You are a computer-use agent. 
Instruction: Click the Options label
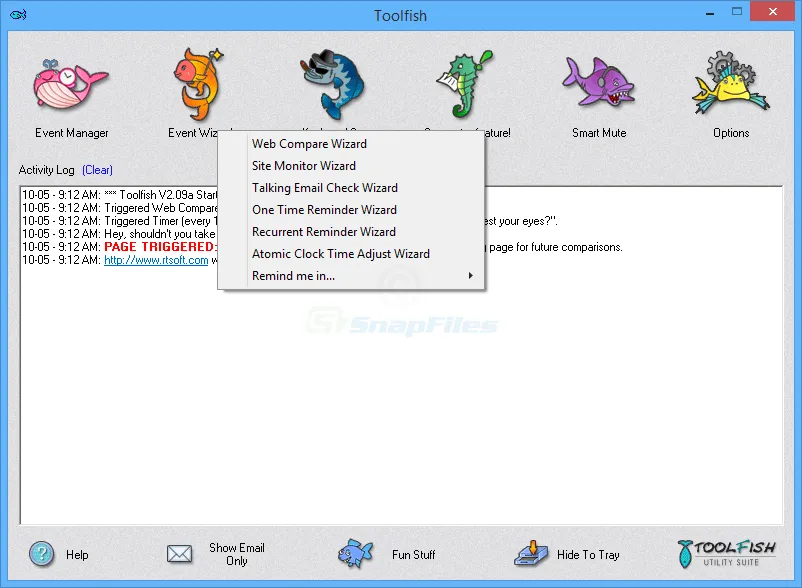tap(731, 133)
